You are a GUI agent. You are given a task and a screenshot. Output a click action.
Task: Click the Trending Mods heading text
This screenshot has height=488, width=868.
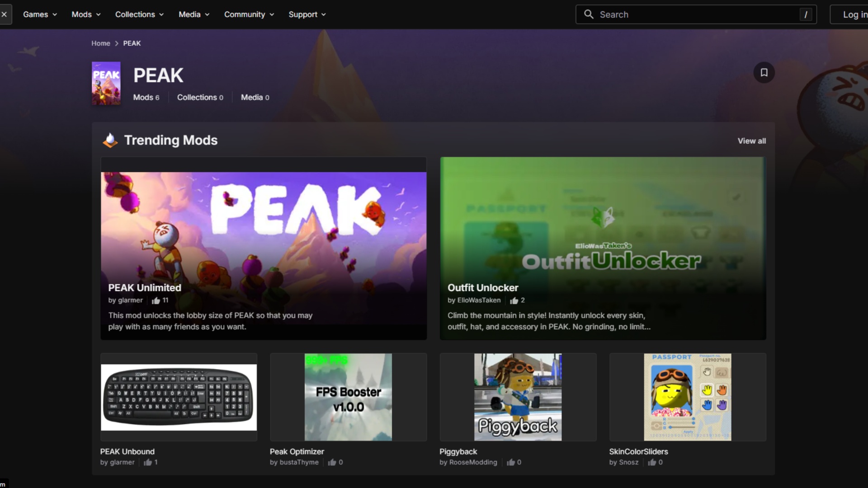(171, 141)
